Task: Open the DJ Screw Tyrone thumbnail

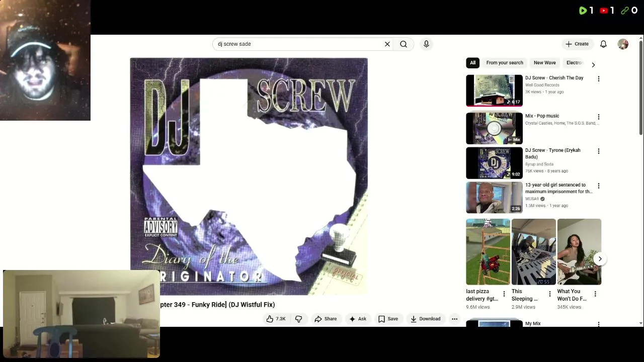Action: tap(494, 163)
